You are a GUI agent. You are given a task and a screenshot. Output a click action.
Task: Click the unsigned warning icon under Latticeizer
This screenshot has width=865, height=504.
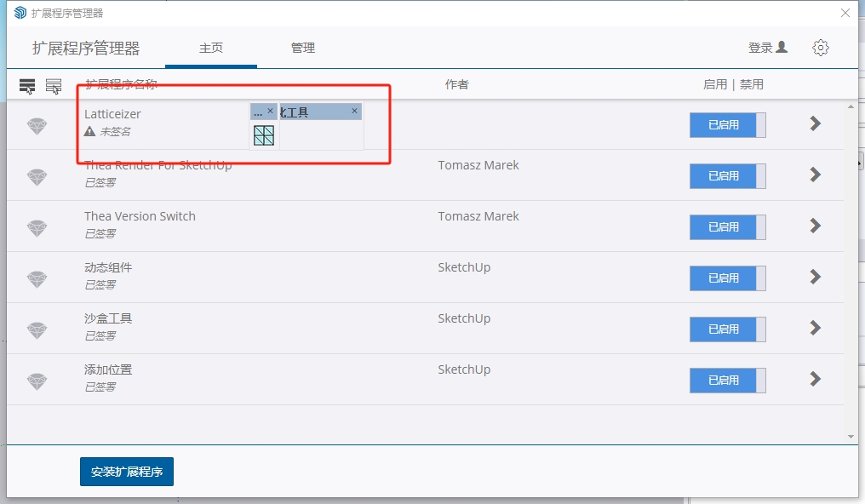pyautogui.click(x=89, y=131)
